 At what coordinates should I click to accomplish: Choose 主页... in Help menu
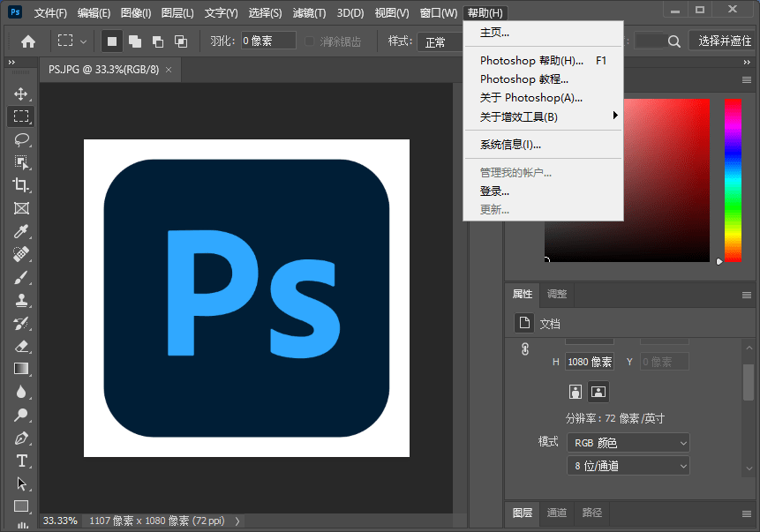tap(544, 33)
